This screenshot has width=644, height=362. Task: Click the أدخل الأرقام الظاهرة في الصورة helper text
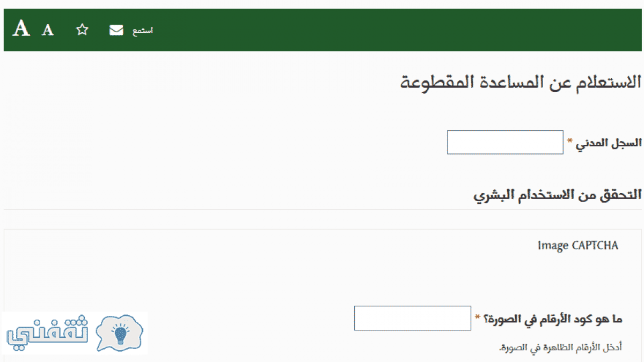[560, 348]
